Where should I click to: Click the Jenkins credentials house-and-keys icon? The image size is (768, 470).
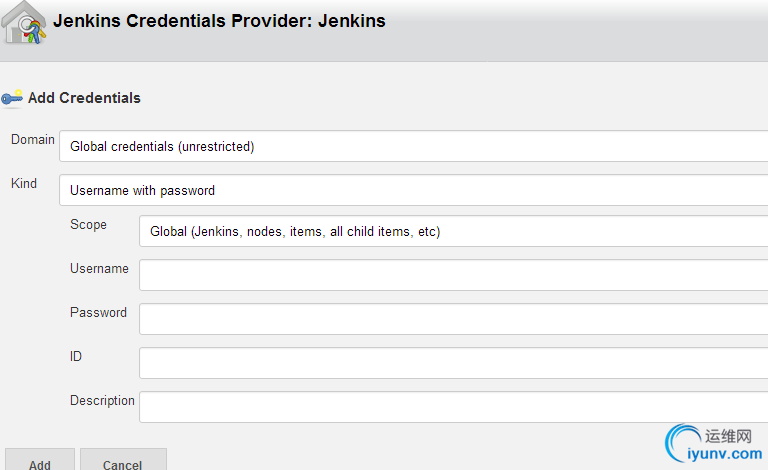[x=24, y=23]
